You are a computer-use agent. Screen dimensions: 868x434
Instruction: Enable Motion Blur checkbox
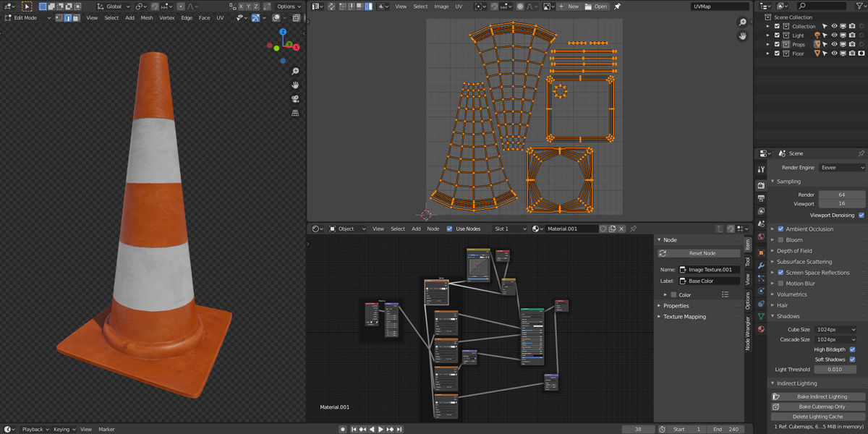pyautogui.click(x=780, y=284)
